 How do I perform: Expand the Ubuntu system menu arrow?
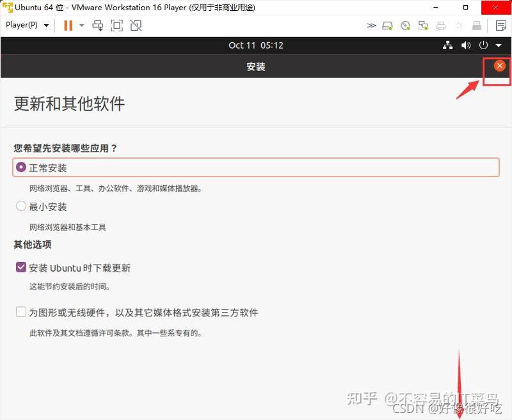tap(499, 45)
